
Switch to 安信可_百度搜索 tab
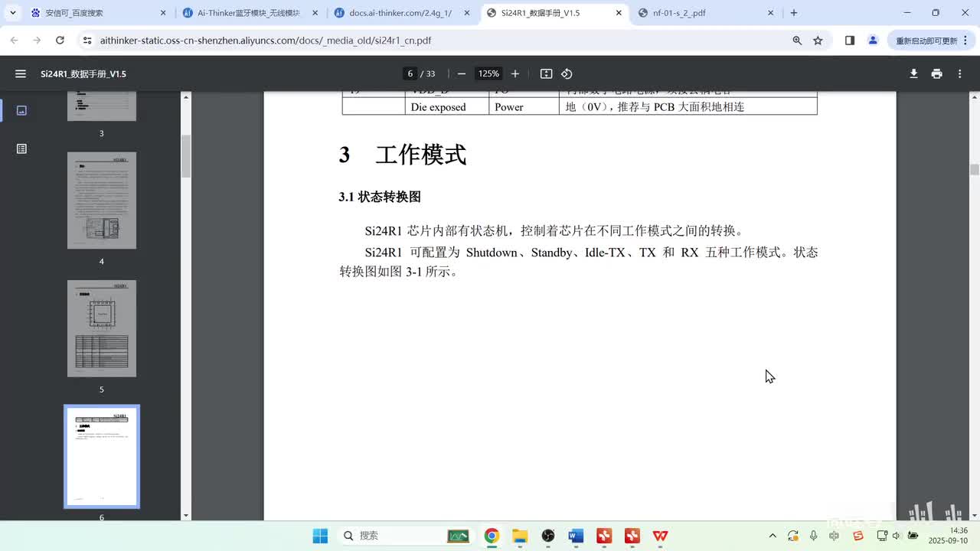[99, 13]
